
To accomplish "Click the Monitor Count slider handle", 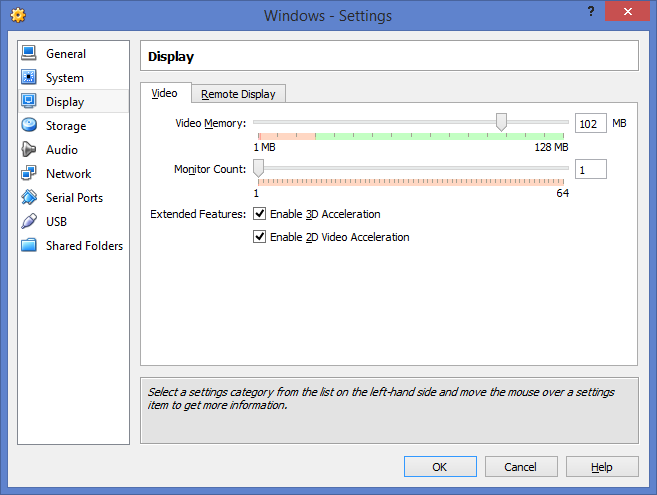I will tap(259, 168).
